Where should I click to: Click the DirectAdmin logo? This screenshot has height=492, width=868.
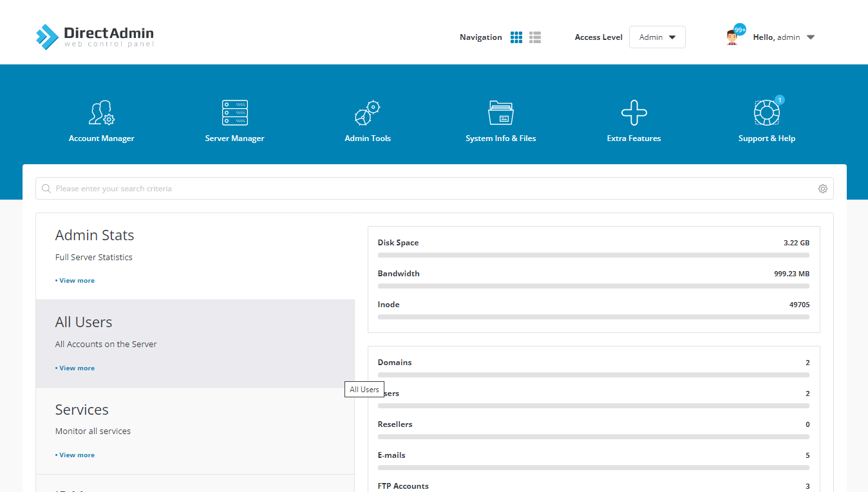[x=95, y=37]
